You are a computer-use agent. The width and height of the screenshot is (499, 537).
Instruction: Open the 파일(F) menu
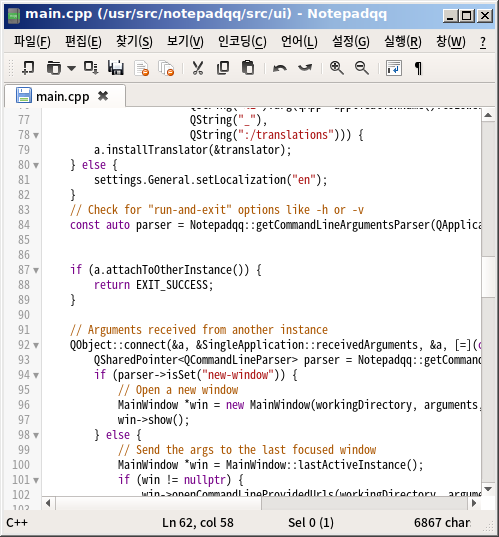(x=32, y=42)
